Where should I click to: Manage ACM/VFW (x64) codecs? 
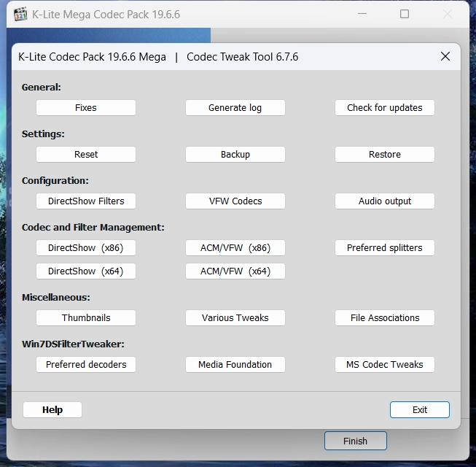pos(235,271)
